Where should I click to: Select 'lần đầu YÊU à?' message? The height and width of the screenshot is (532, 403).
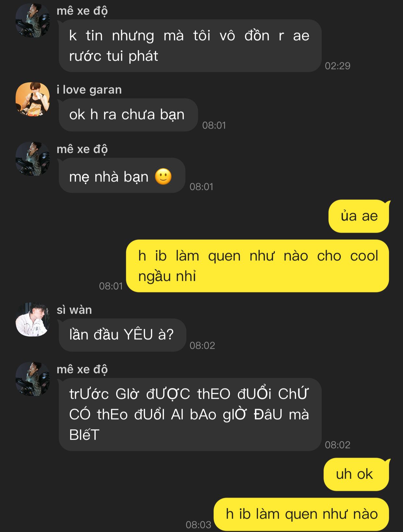[x=122, y=335]
